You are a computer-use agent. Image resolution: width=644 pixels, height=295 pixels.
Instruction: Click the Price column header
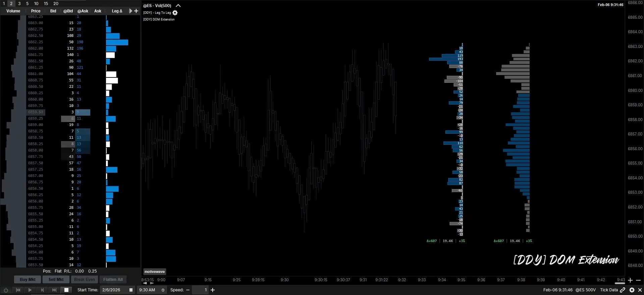36,11
